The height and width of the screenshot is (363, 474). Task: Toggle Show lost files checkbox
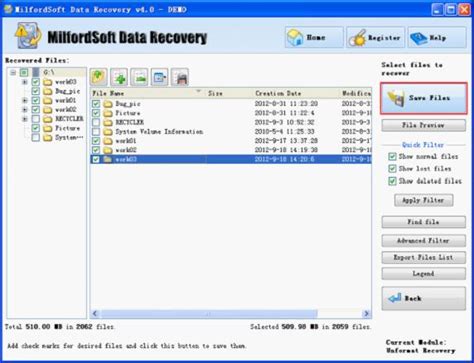pos(392,169)
